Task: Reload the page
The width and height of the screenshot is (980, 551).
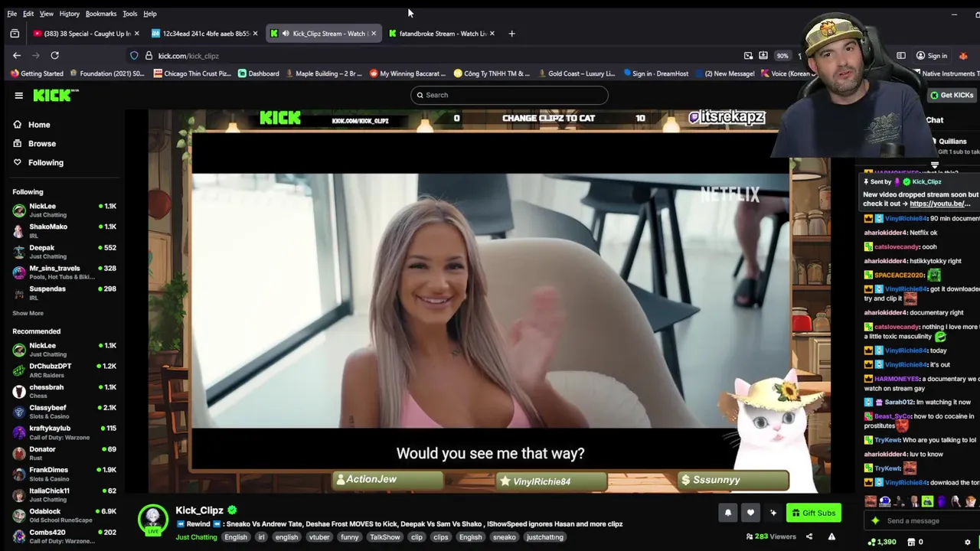Action: coord(54,56)
